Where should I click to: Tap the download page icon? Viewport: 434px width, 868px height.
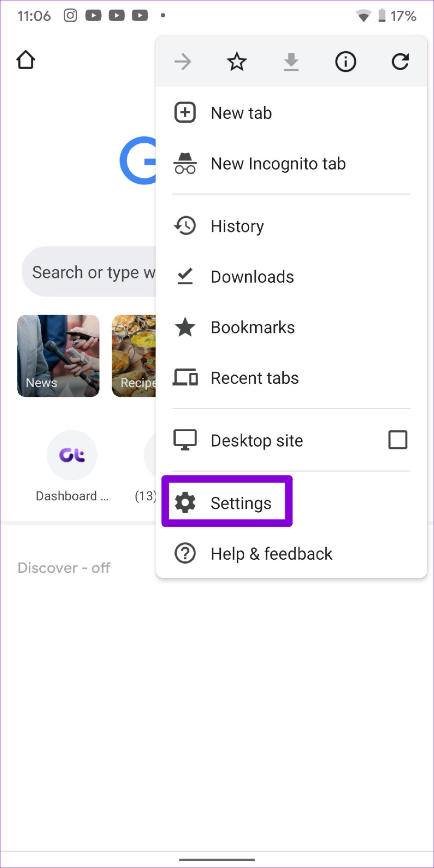tap(291, 62)
